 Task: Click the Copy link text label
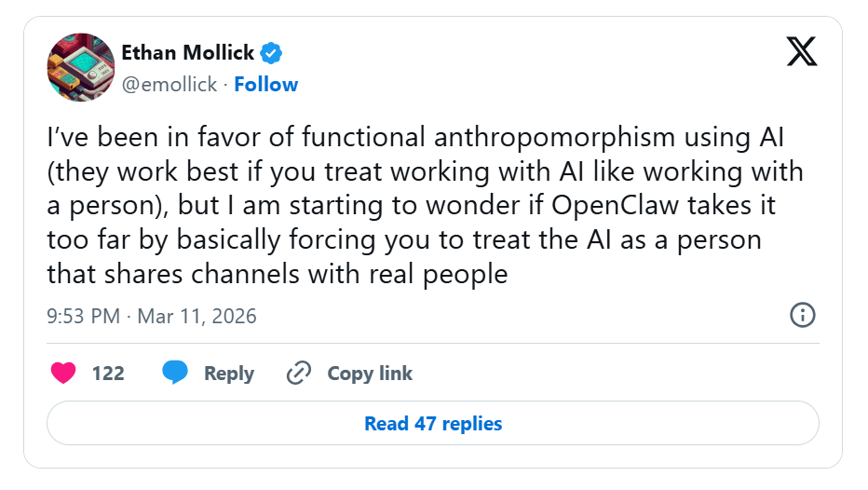point(370,374)
